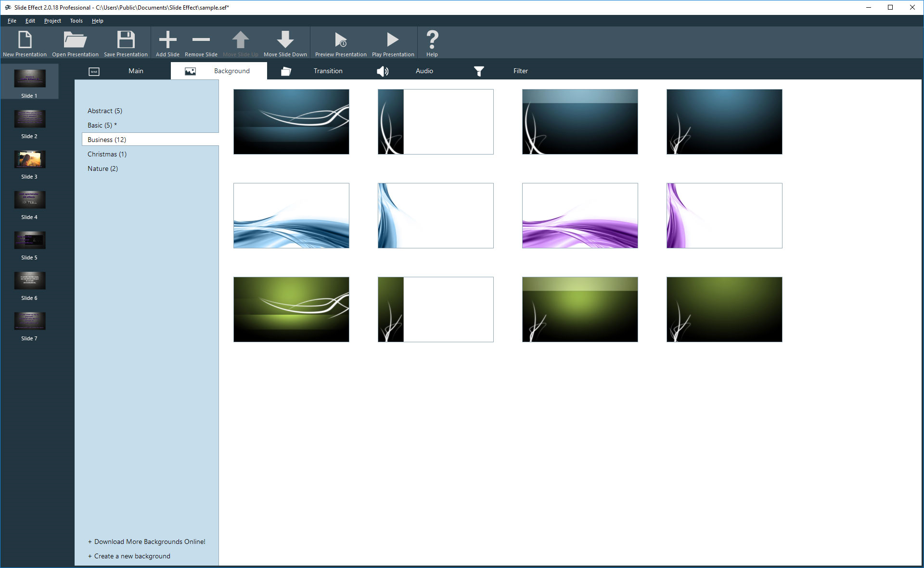Click Create a new background link

coord(132,556)
